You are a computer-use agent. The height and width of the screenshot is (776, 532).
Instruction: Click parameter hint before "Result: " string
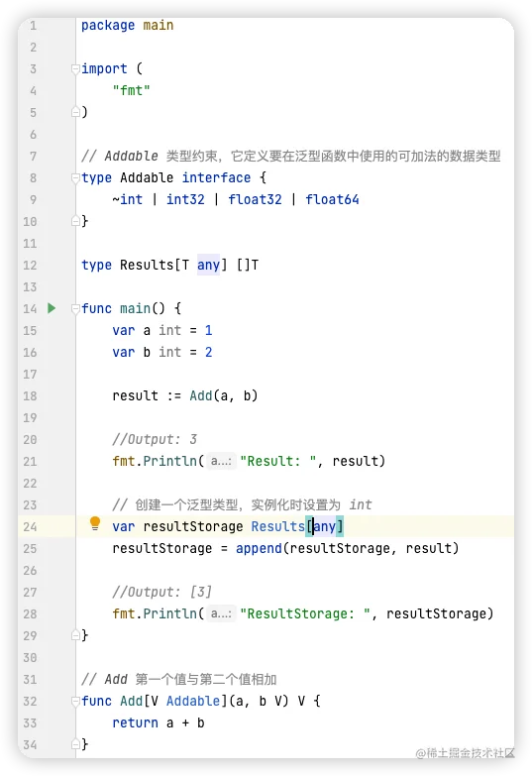pos(221,461)
